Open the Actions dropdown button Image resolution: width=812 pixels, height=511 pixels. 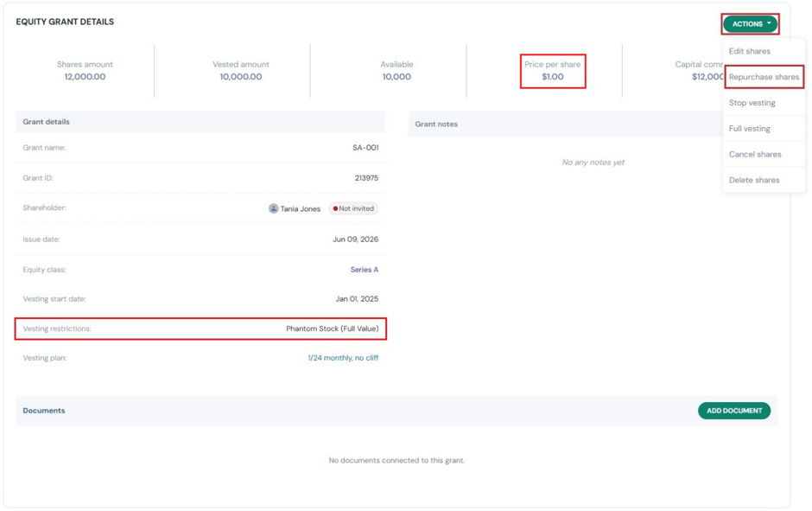(751, 24)
